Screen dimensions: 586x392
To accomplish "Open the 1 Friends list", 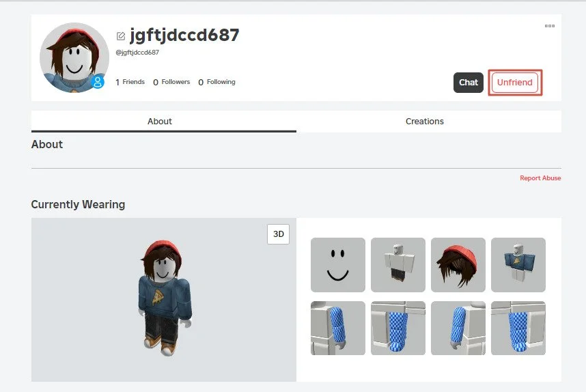I will [130, 82].
